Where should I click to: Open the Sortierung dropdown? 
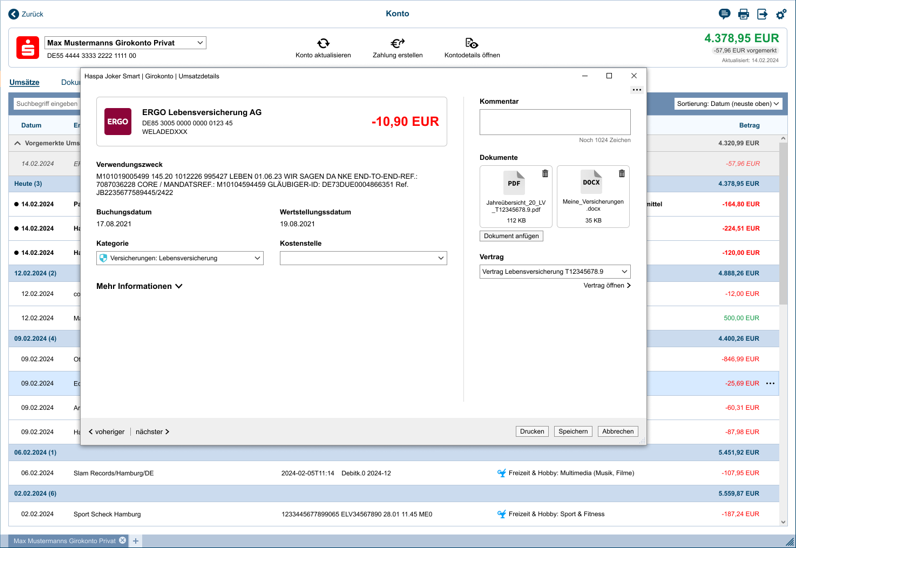tap(728, 104)
